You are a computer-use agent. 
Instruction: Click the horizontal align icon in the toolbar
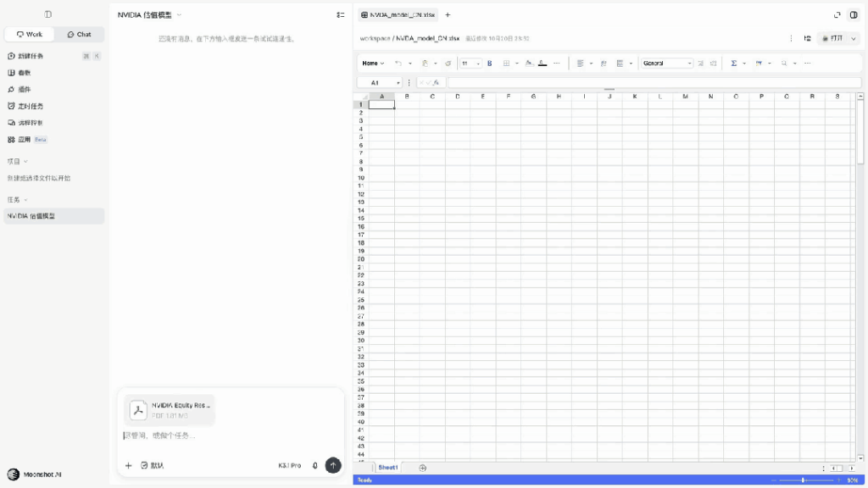[x=580, y=64]
